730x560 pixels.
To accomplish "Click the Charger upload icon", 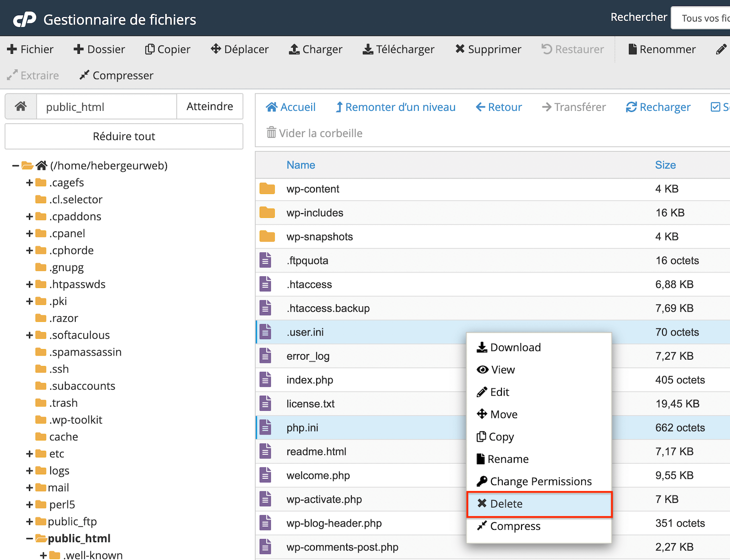I will coord(294,49).
